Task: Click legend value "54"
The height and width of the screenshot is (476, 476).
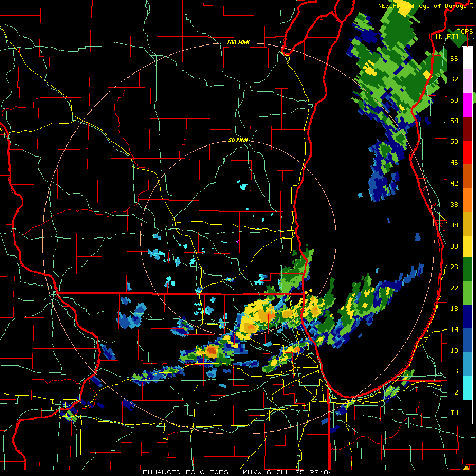Action: click(454, 121)
